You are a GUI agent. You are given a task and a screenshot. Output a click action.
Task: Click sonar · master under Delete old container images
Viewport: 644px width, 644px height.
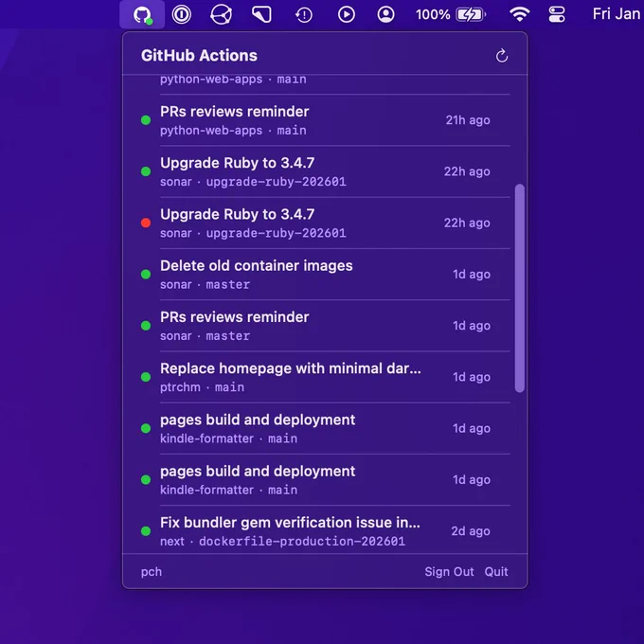pyautogui.click(x=205, y=285)
